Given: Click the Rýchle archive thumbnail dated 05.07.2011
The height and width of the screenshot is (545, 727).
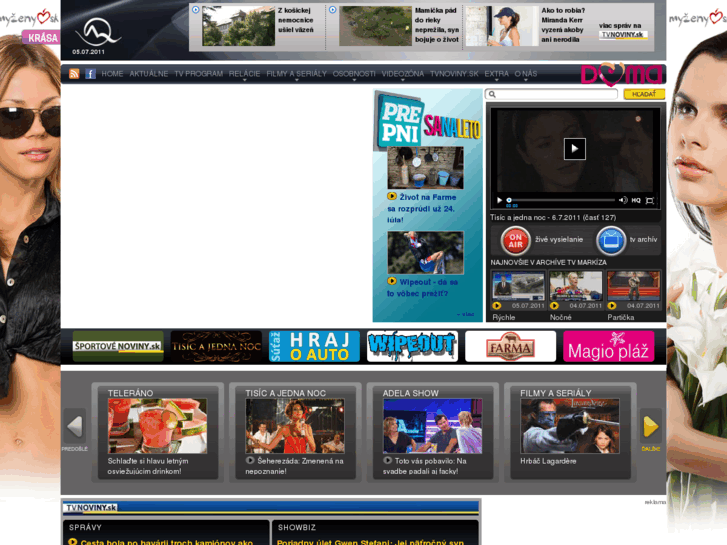Looking at the screenshot, I should (518, 286).
